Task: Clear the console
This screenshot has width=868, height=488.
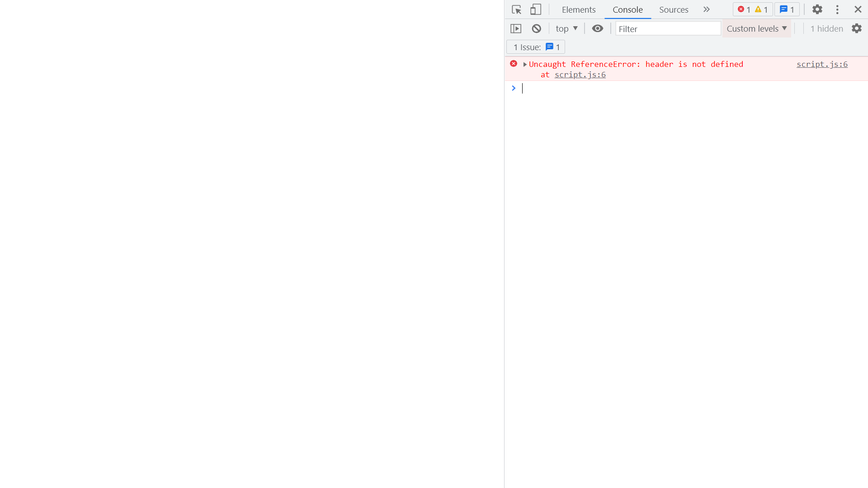Action: 537,28
